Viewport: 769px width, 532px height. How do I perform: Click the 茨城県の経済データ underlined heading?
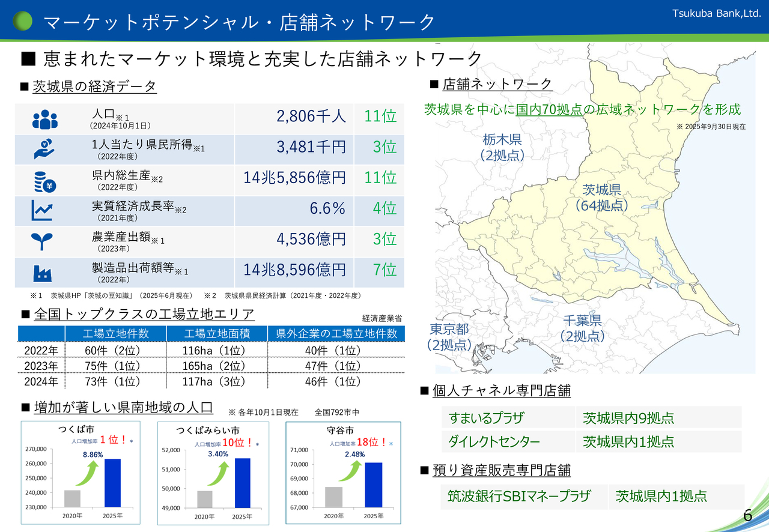point(94,86)
